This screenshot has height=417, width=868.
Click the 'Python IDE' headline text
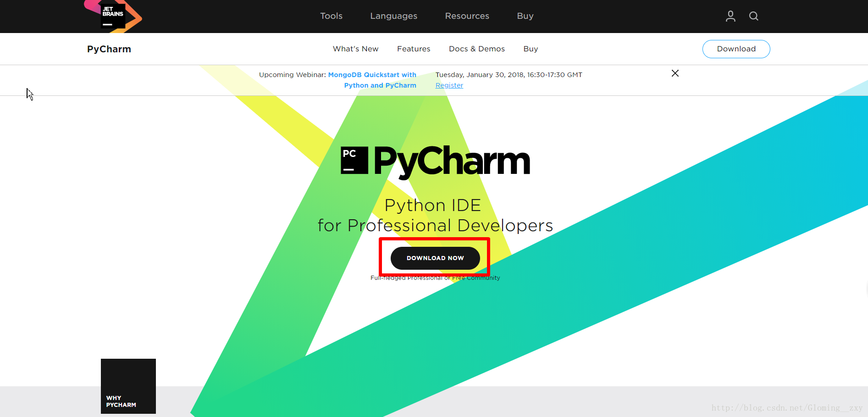coord(433,205)
